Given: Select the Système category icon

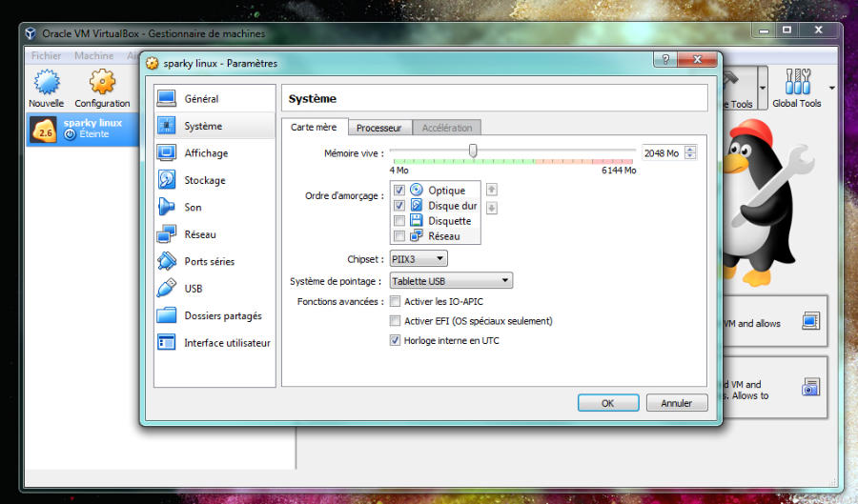Looking at the screenshot, I should pyautogui.click(x=166, y=126).
